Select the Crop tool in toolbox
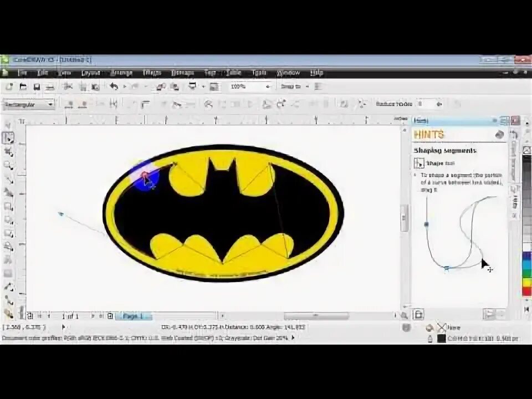This screenshot has width=532, height=399. tap(8, 152)
